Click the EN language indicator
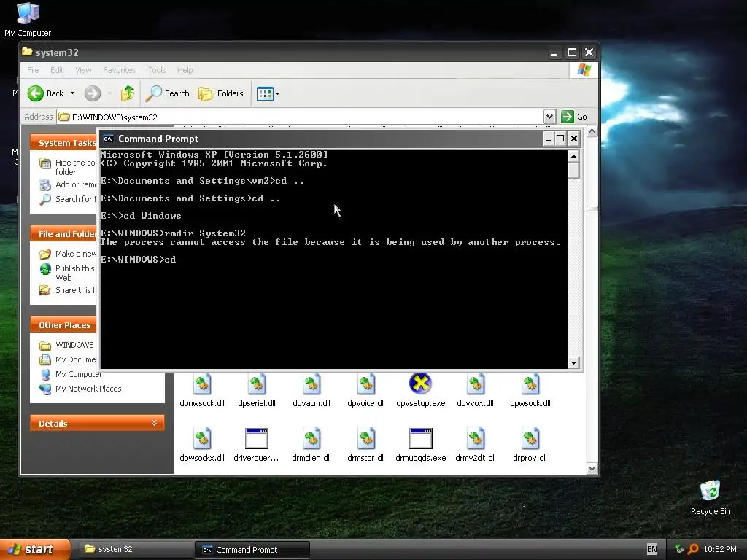The height and width of the screenshot is (560, 747). (651, 549)
